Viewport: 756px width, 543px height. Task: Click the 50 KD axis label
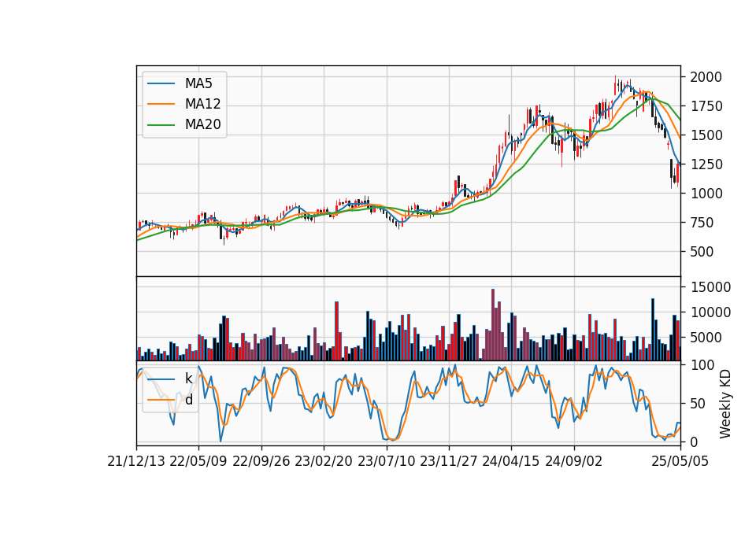point(698,404)
